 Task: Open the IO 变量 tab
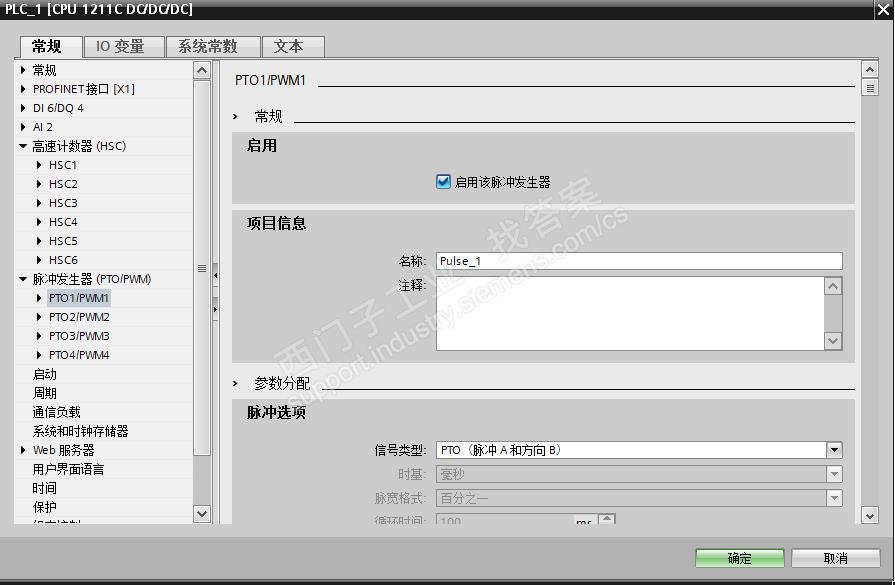[x=124, y=47]
